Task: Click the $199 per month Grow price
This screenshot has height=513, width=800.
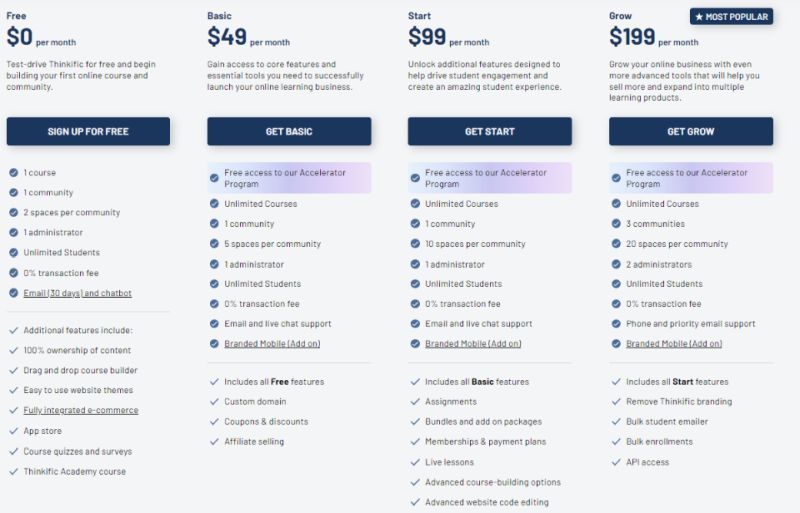Action: (654, 37)
